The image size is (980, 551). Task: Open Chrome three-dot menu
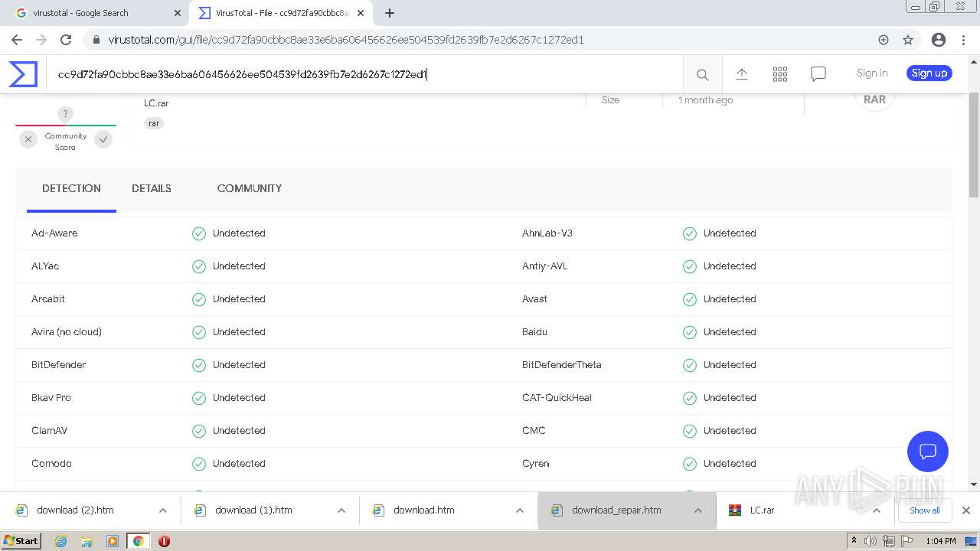pyautogui.click(x=963, y=40)
